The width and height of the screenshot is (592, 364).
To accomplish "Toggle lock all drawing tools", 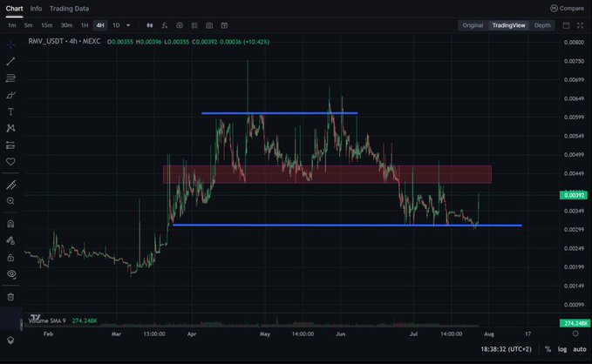I will tap(11, 258).
